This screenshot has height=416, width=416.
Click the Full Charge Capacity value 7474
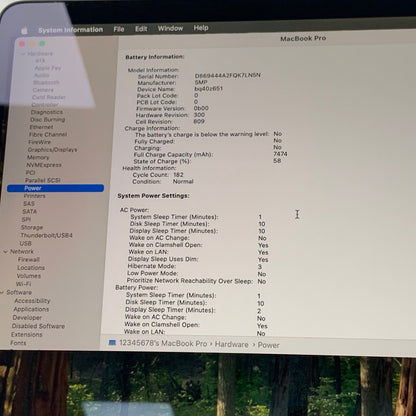280,154
